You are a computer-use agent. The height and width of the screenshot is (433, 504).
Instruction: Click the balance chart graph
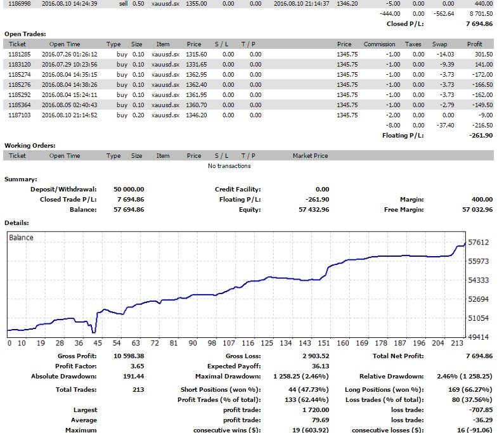[236, 285]
